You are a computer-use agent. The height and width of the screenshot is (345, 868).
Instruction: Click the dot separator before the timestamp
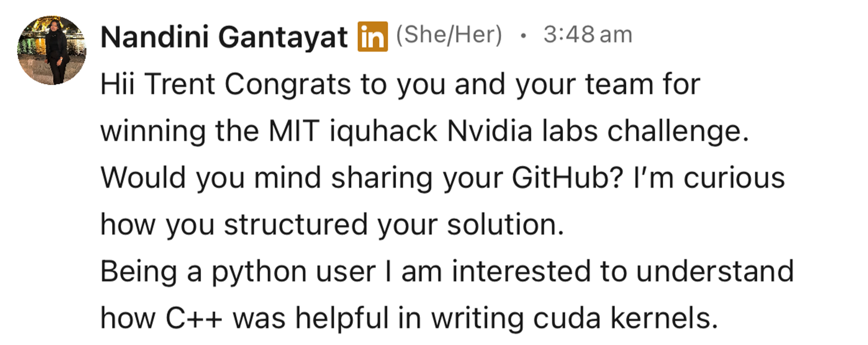coord(523,36)
